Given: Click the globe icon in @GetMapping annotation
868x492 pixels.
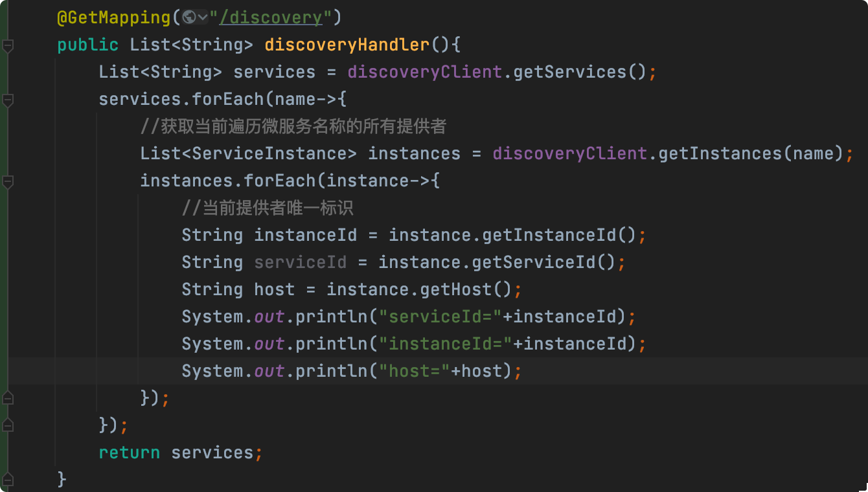Looking at the screenshot, I should pos(189,17).
